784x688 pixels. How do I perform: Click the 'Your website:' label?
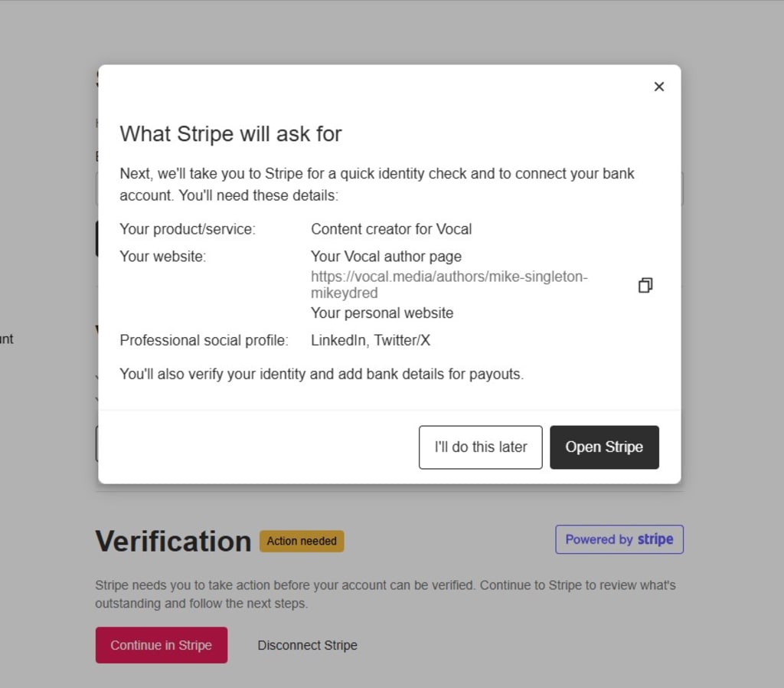coord(162,257)
